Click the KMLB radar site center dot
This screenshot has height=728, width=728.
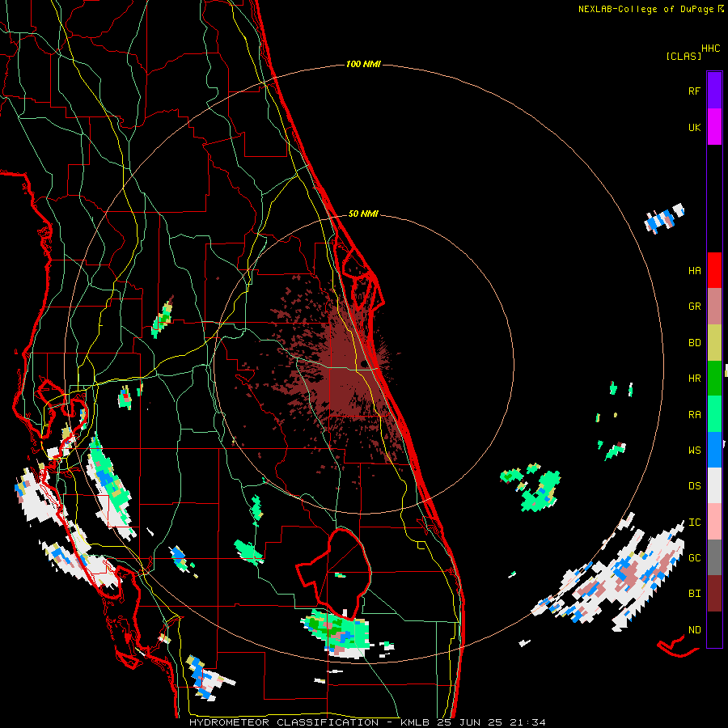(x=363, y=364)
